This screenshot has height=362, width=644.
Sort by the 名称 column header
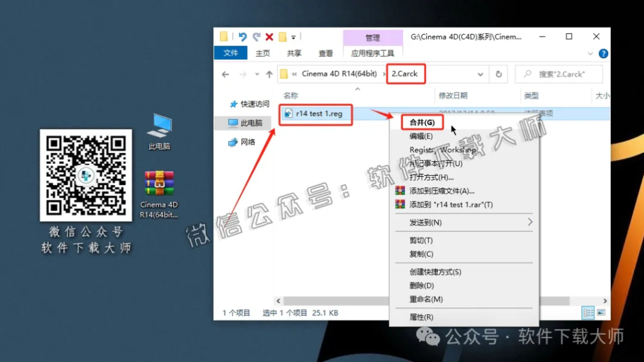291,96
